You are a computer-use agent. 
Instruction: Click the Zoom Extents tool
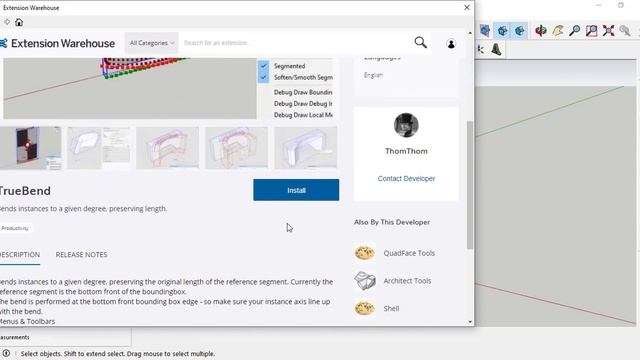point(608,31)
